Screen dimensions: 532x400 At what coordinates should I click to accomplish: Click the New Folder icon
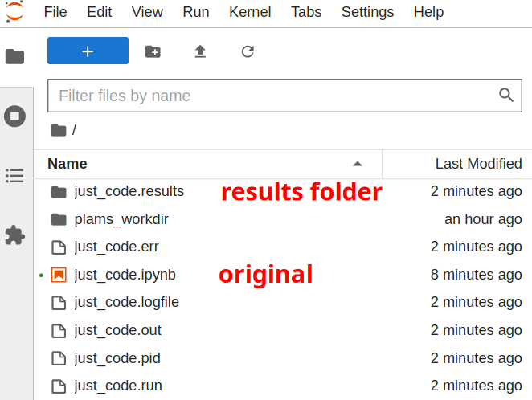click(153, 51)
